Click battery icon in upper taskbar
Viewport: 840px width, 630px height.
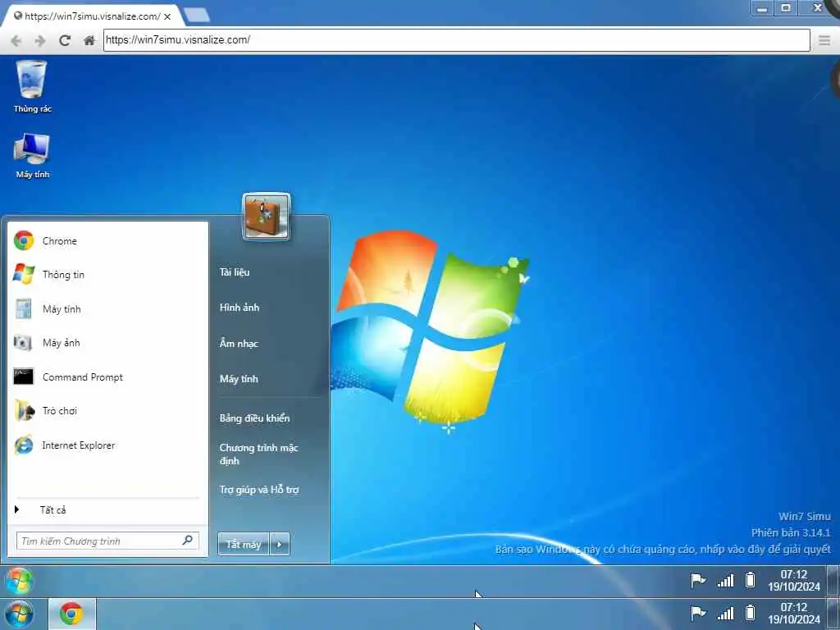[751, 580]
